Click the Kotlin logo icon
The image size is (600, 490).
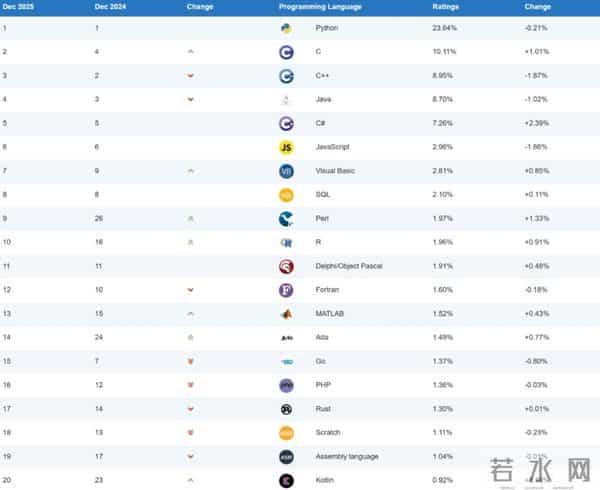point(286,480)
